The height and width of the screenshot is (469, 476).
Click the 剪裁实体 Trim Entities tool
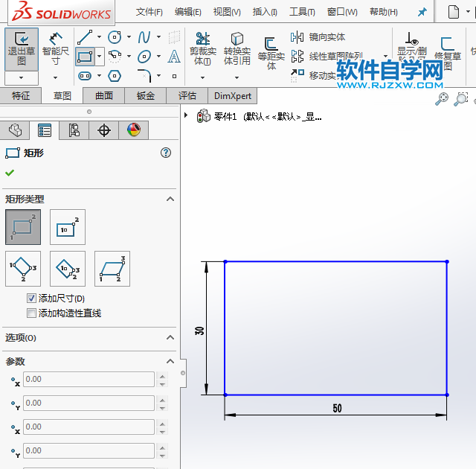(202, 48)
